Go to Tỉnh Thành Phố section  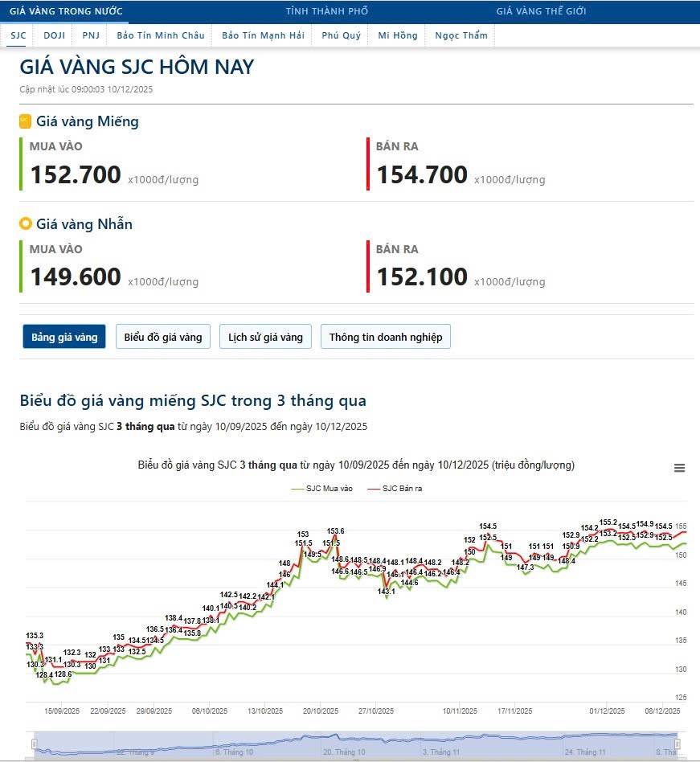pos(327,11)
